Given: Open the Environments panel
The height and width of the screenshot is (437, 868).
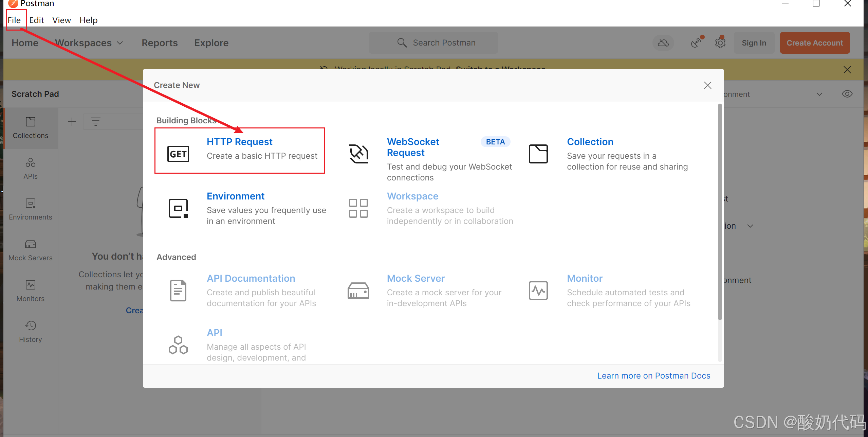Looking at the screenshot, I should [30, 209].
